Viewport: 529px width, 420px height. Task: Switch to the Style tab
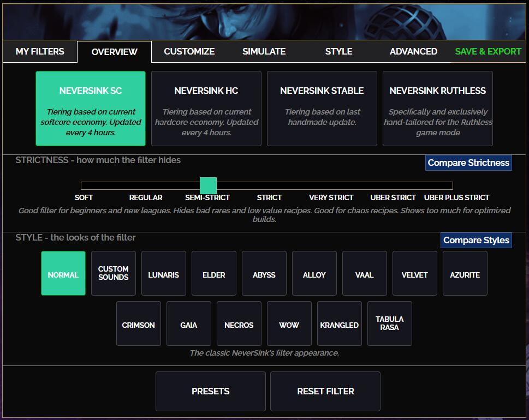(338, 52)
